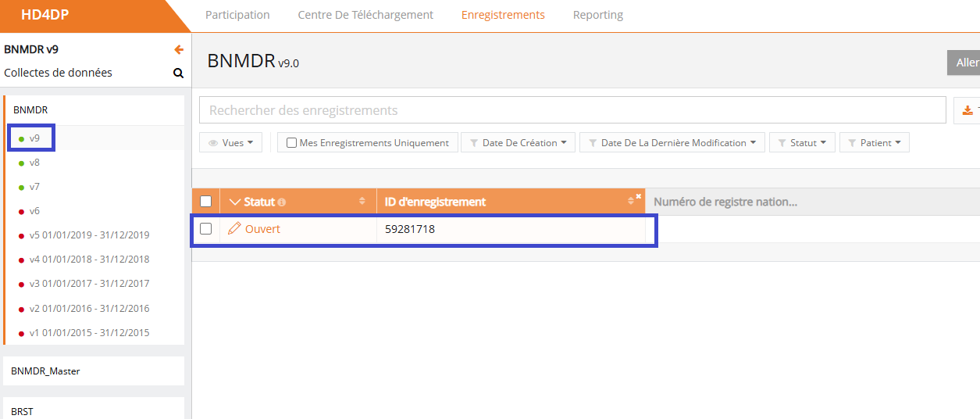Viewport: 980px width, 419px height.
Task: Tick the select-all checkbox in table header
Action: 206,202
